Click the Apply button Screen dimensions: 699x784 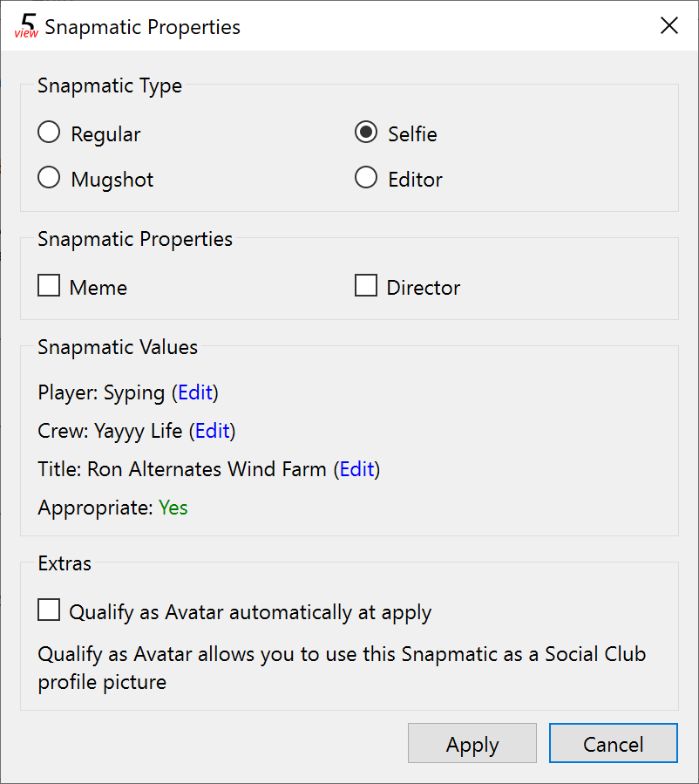[472, 744]
